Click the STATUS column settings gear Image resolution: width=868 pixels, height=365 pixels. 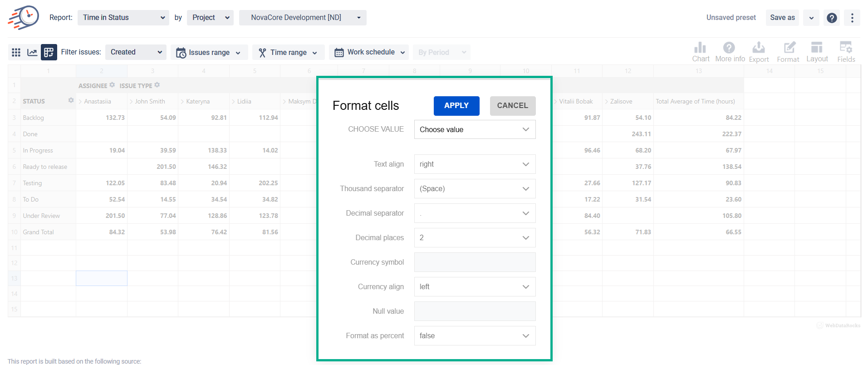71,100
